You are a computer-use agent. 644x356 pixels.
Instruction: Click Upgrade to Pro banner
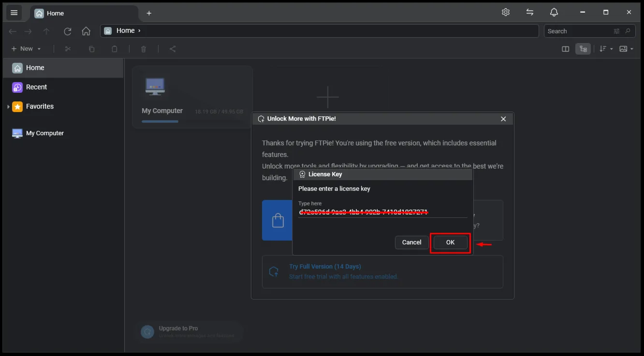point(189,332)
